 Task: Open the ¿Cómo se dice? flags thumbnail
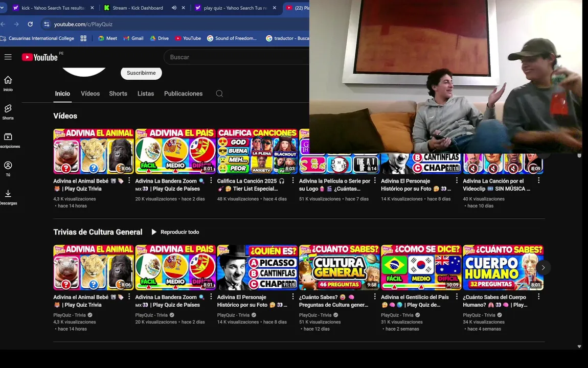point(421,268)
